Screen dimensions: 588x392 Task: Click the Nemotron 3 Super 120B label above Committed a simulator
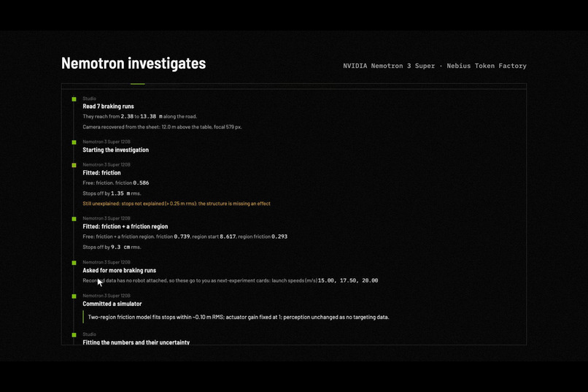point(107,295)
